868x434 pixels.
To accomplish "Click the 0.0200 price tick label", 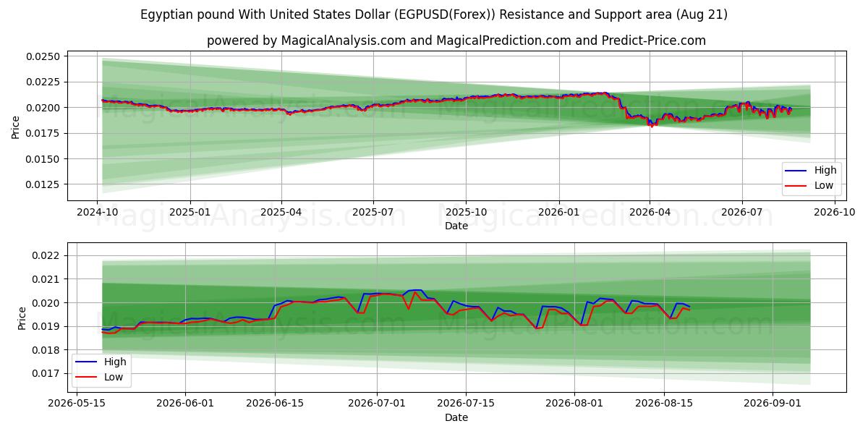I will click(45, 108).
